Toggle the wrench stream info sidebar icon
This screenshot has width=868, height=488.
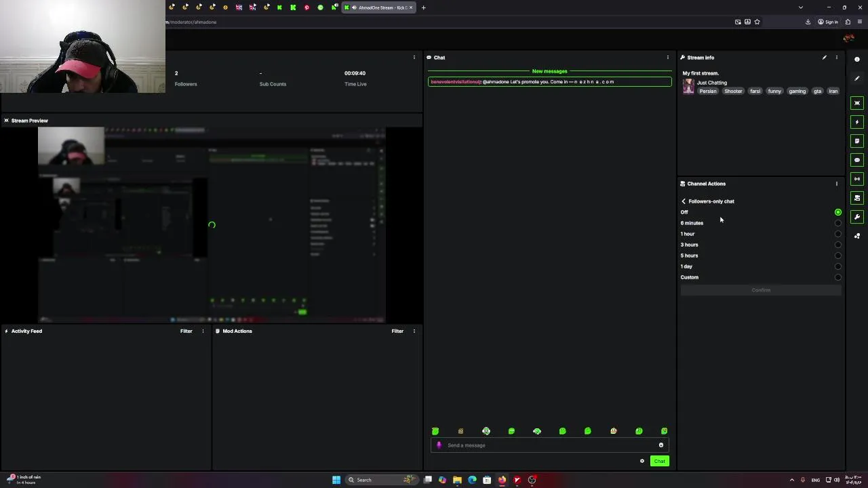click(857, 217)
